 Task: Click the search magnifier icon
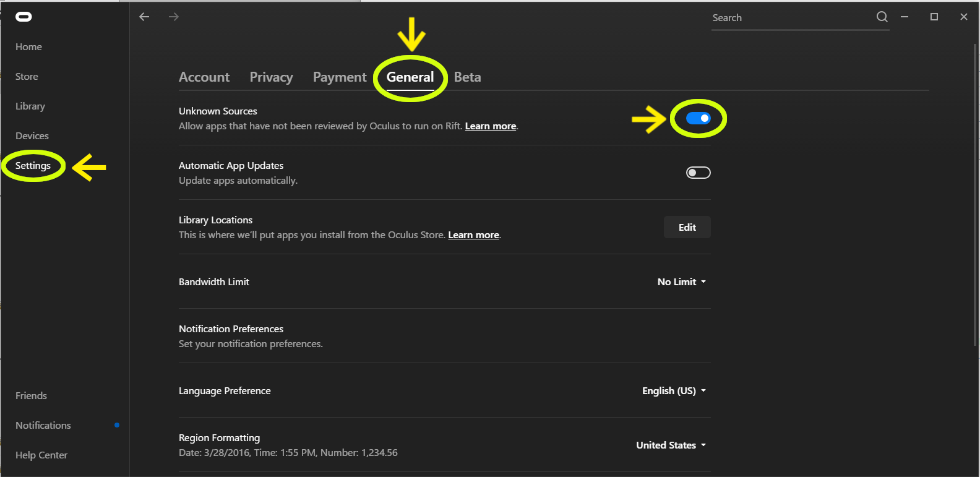click(x=882, y=17)
